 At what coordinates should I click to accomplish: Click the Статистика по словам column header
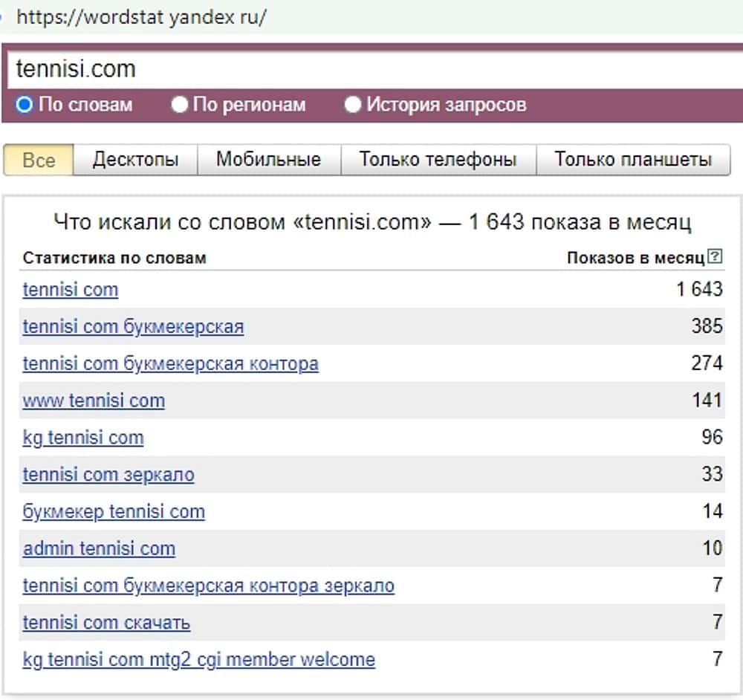[x=114, y=258]
